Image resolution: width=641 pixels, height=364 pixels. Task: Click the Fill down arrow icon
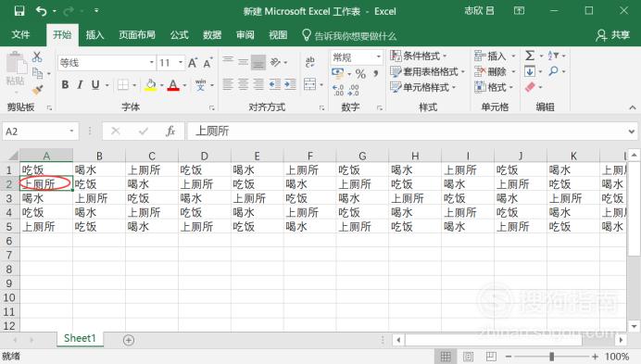530,72
